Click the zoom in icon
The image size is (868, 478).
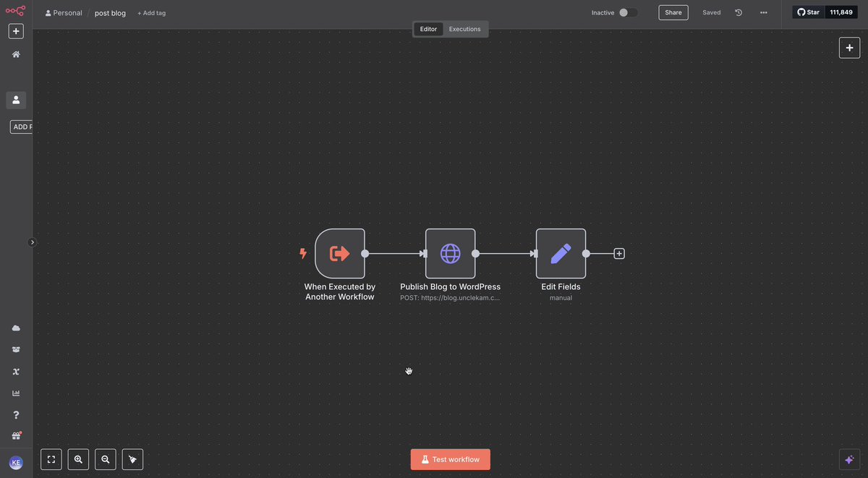pyautogui.click(x=78, y=458)
